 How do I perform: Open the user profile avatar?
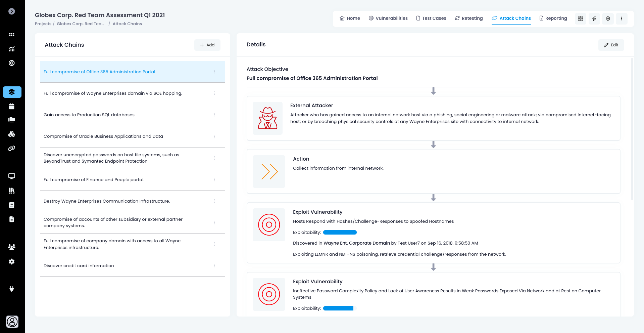[12, 322]
